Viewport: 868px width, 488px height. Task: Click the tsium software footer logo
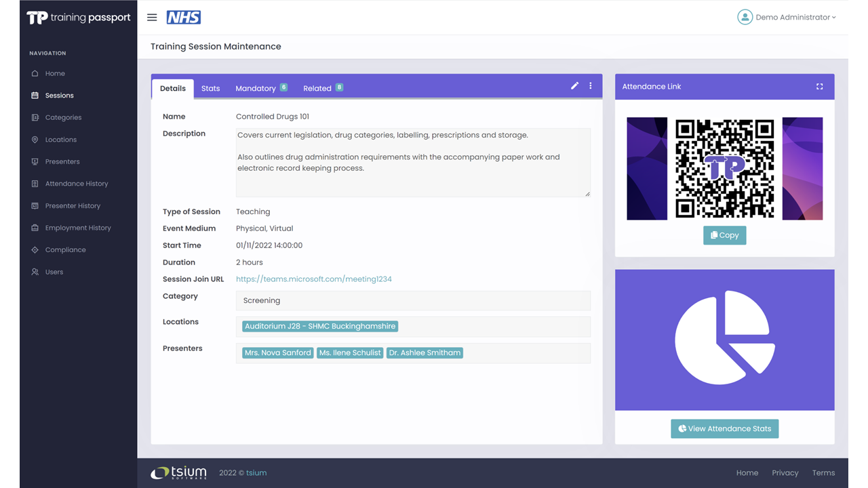179,472
